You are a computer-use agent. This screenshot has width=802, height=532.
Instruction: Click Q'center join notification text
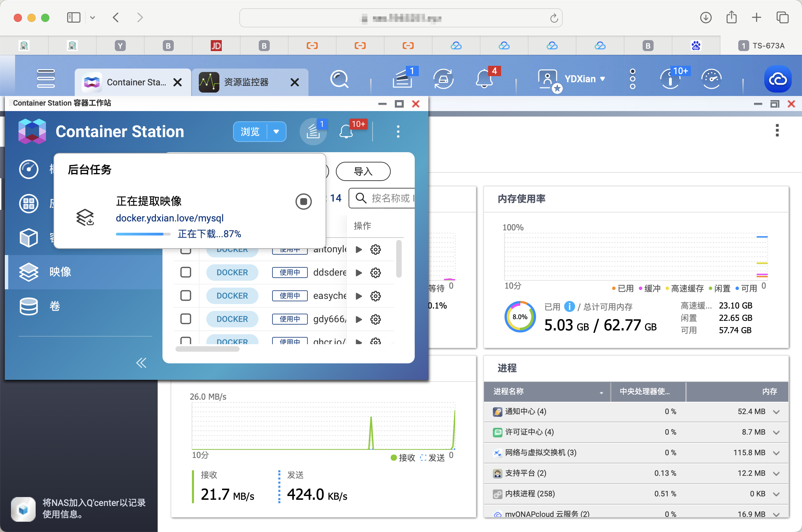(x=94, y=508)
